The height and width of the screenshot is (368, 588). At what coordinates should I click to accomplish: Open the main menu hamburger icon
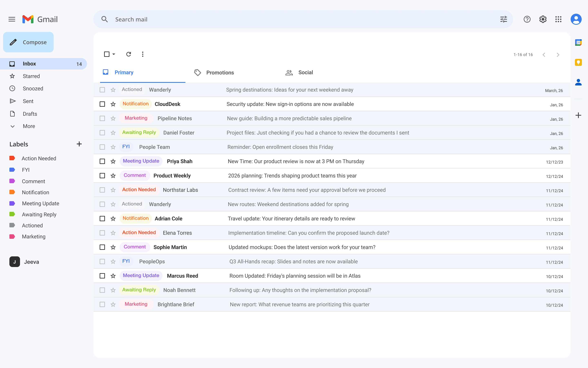click(12, 19)
